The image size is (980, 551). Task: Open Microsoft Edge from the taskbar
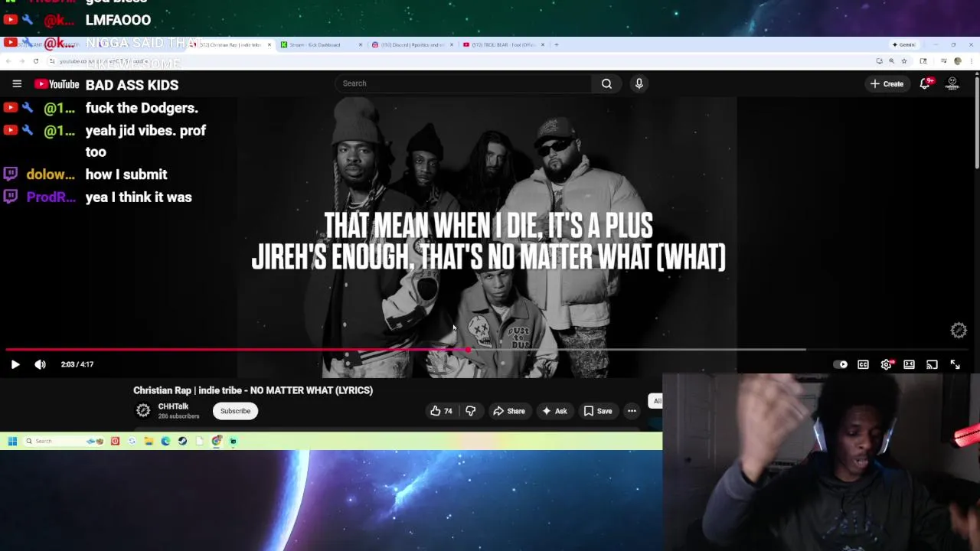click(165, 441)
